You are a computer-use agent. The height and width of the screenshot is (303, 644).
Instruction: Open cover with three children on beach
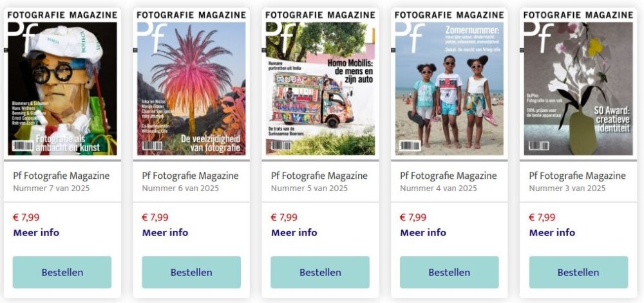[x=450, y=83]
